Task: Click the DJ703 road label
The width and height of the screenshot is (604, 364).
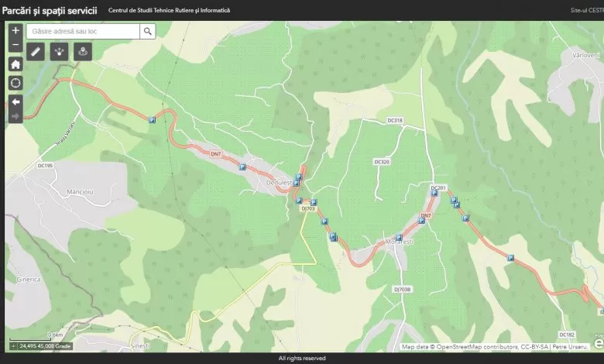Action: tap(308, 208)
